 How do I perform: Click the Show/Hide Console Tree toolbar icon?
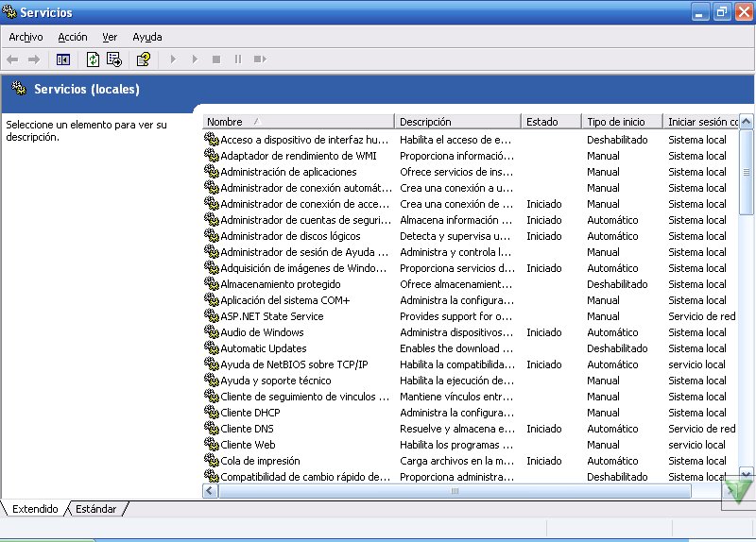click(63, 59)
